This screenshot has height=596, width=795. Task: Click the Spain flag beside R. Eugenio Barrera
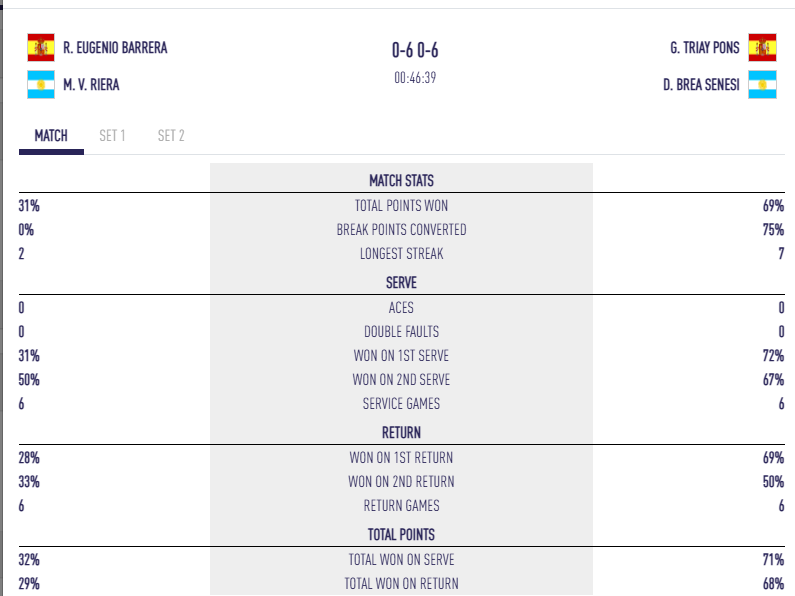pyautogui.click(x=41, y=48)
